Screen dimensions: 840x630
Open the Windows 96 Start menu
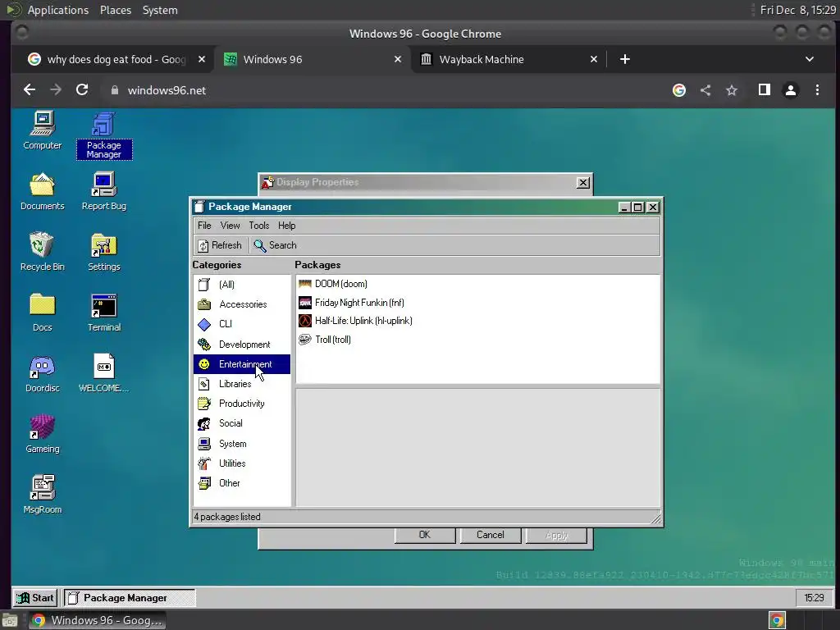[35, 598]
